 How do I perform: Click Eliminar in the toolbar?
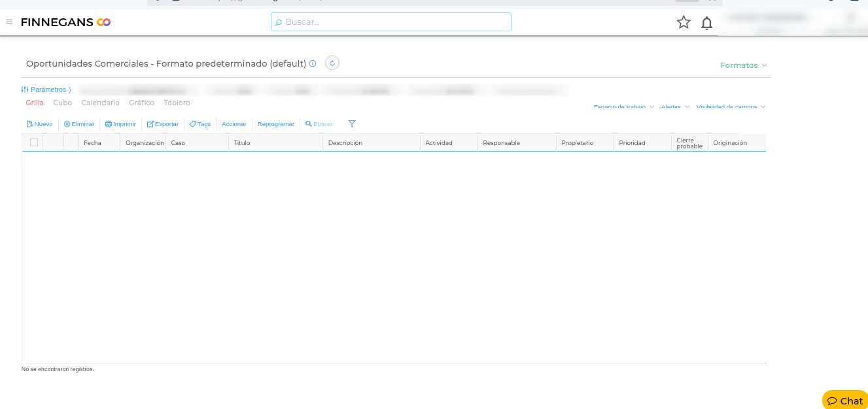click(79, 124)
